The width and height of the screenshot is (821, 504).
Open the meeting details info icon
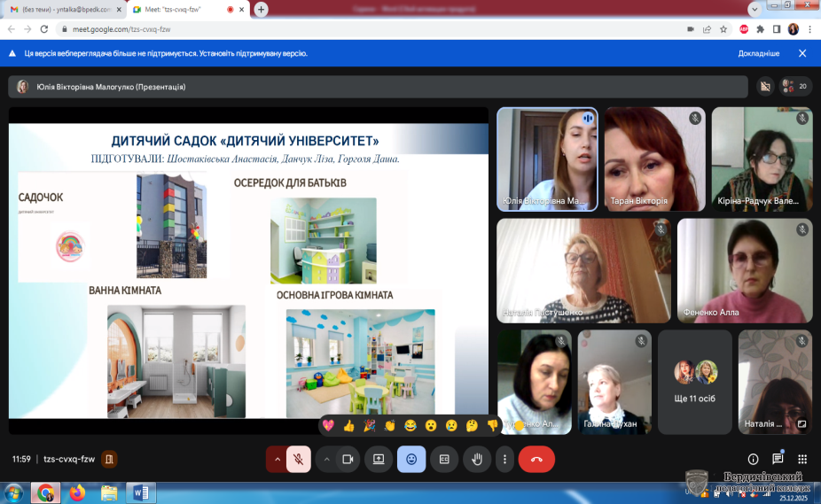tap(753, 459)
